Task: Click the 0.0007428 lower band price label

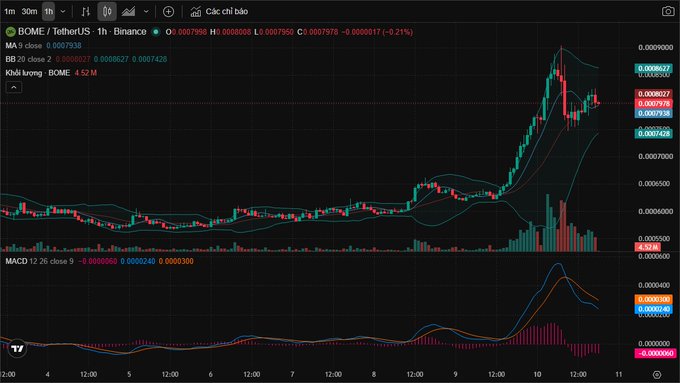Action: [x=654, y=134]
